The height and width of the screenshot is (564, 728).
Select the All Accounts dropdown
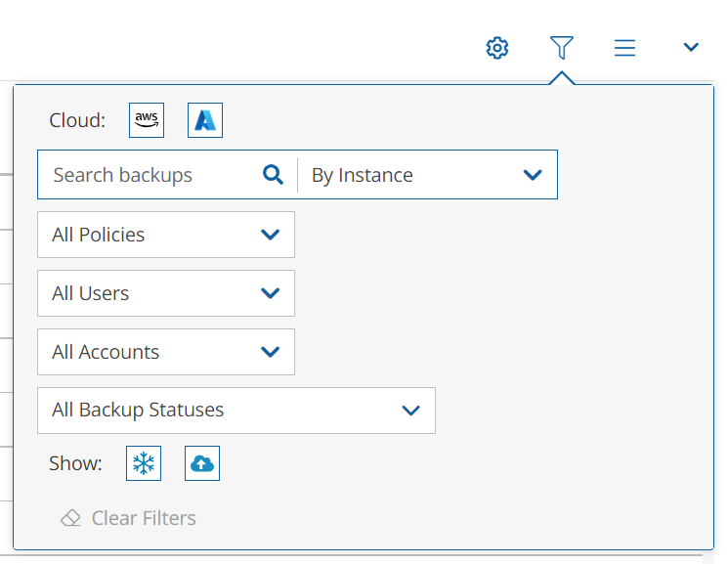(165, 352)
